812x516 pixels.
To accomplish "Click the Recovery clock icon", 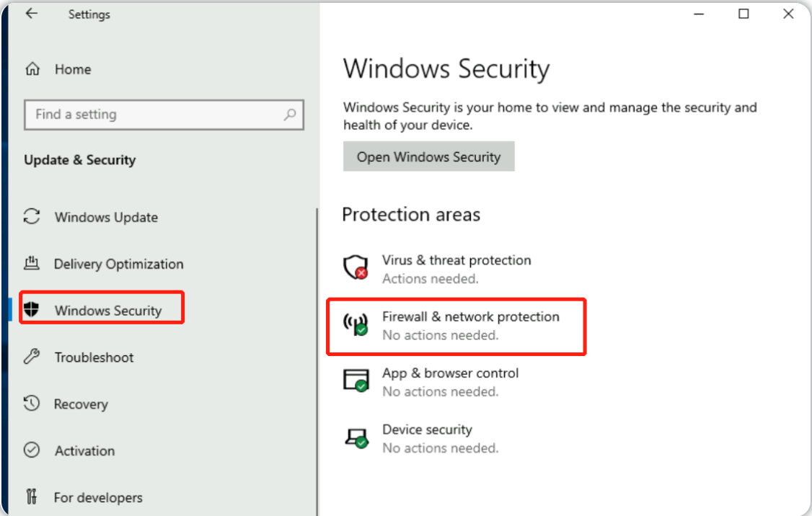I will coord(32,403).
